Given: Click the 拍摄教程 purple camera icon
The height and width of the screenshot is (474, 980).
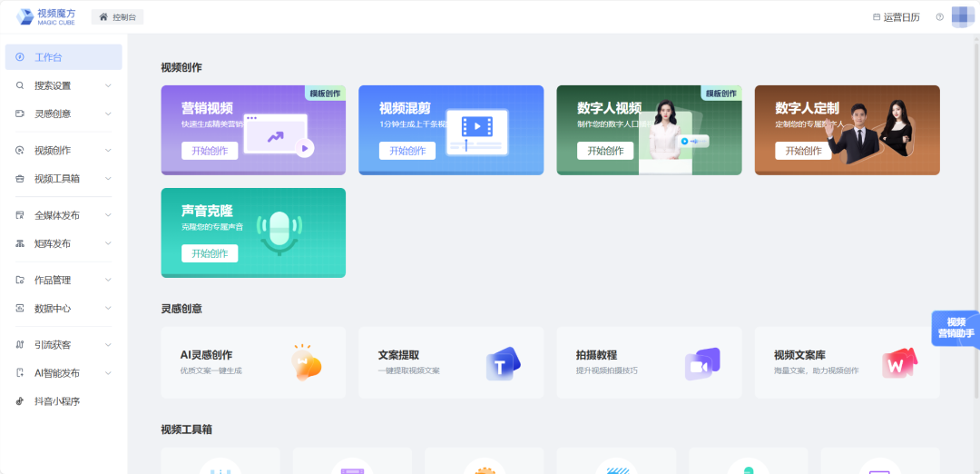Looking at the screenshot, I should [701, 363].
